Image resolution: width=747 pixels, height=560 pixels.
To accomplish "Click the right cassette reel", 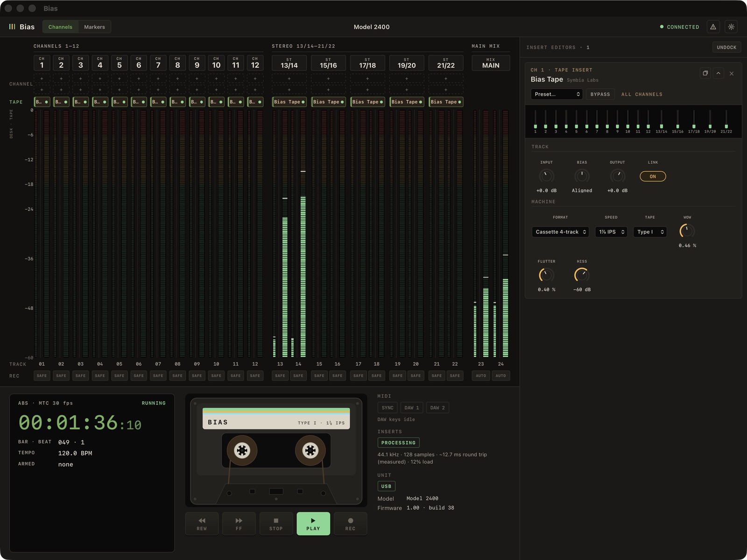I will (310, 450).
